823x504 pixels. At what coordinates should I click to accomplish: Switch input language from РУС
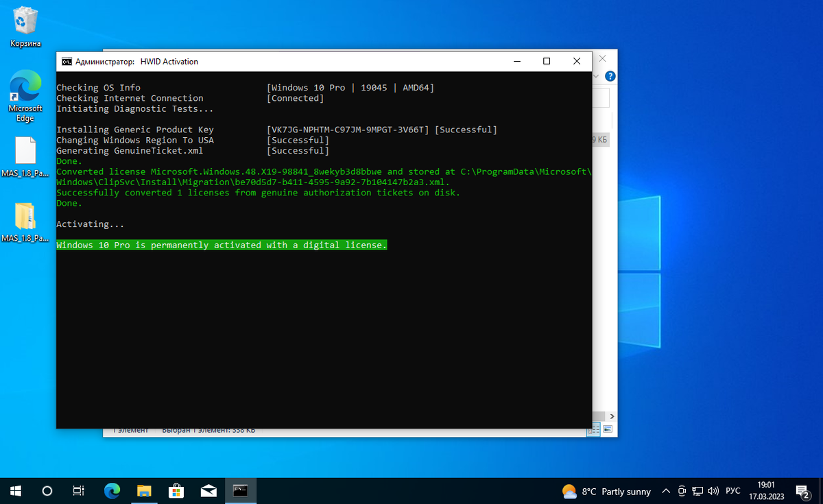[733, 492]
